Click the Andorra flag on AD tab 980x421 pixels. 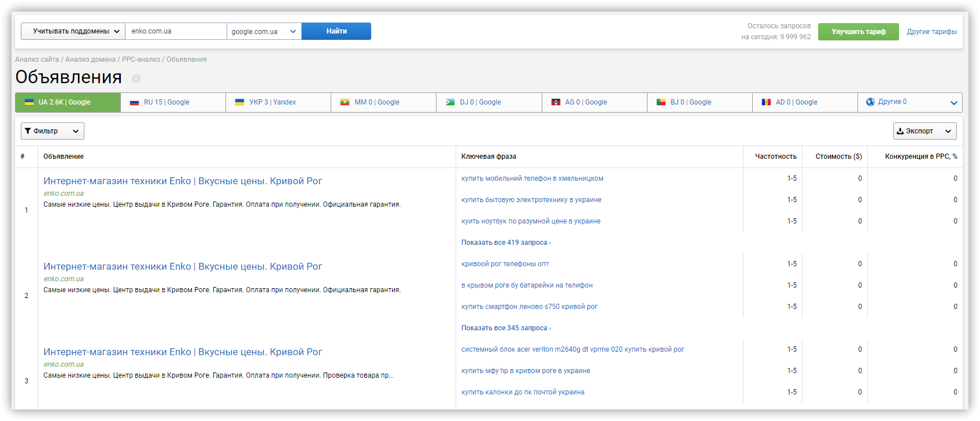click(766, 102)
